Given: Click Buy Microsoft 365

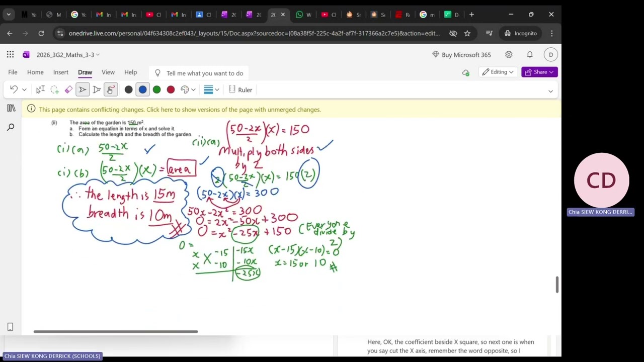Looking at the screenshot, I should tap(461, 55).
